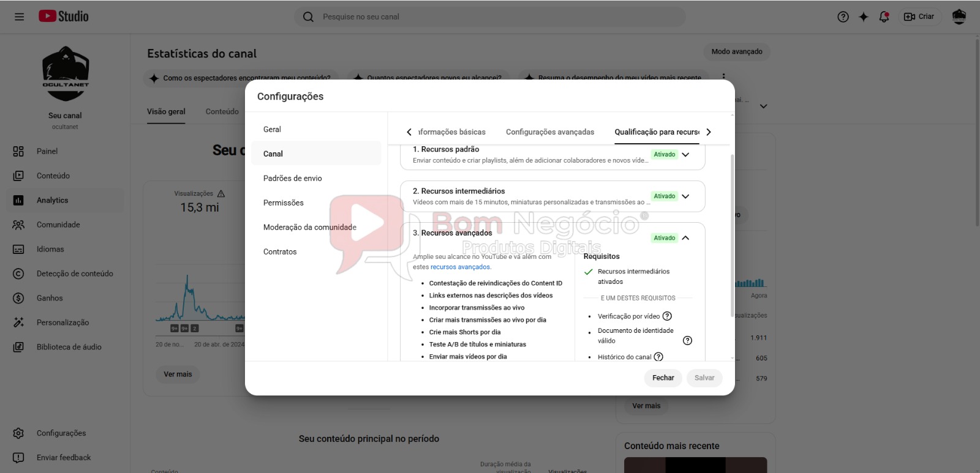Switch to Qualificação para recursos tab
The width and height of the screenshot is (980, 473).
(657, 132)
